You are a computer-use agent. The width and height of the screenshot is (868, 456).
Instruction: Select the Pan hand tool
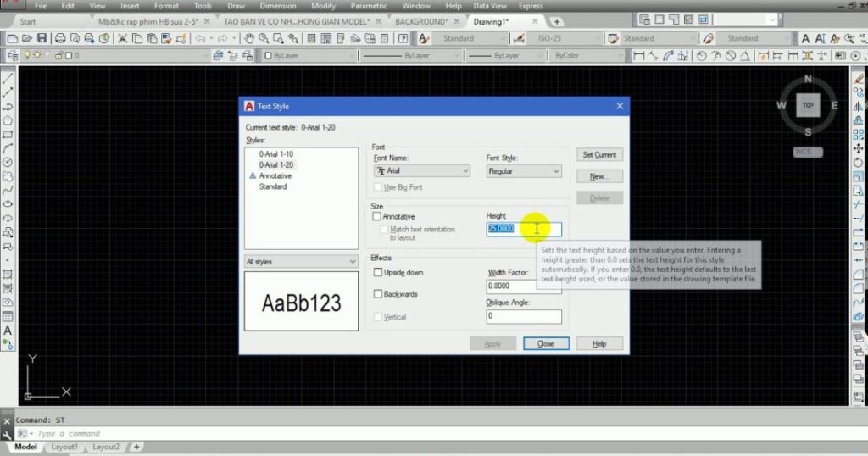click(250, 38)
